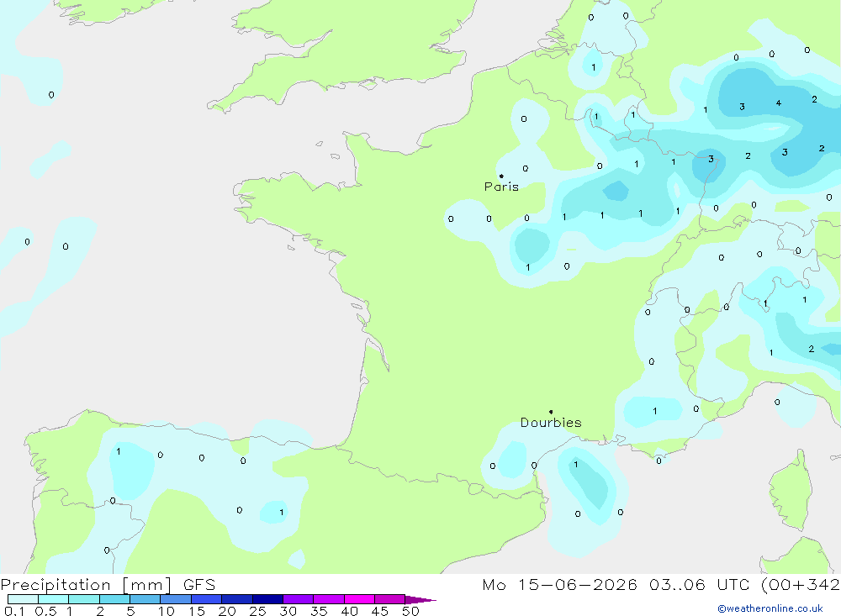
Task: Click the 'Precipitation [mm] GFS' title text
Action: (108, 584)
